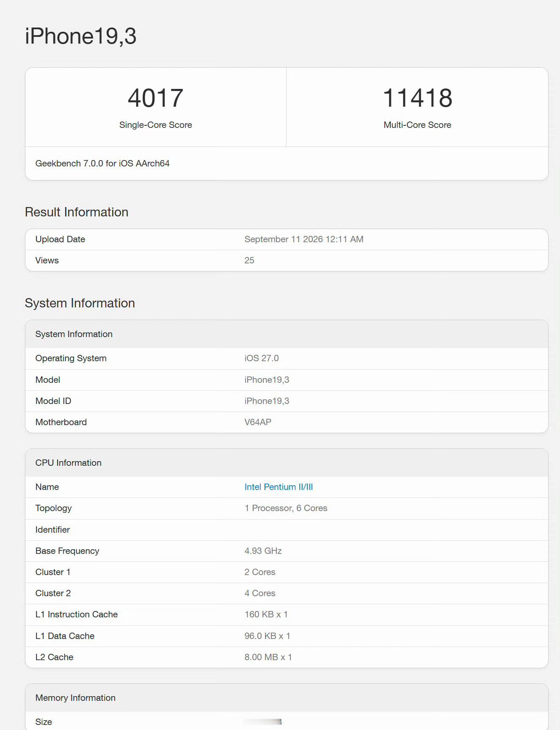Viewport: 560px width, 730px height.
Task: Select the 4.93 GHz value
Action: coord(263,551)
